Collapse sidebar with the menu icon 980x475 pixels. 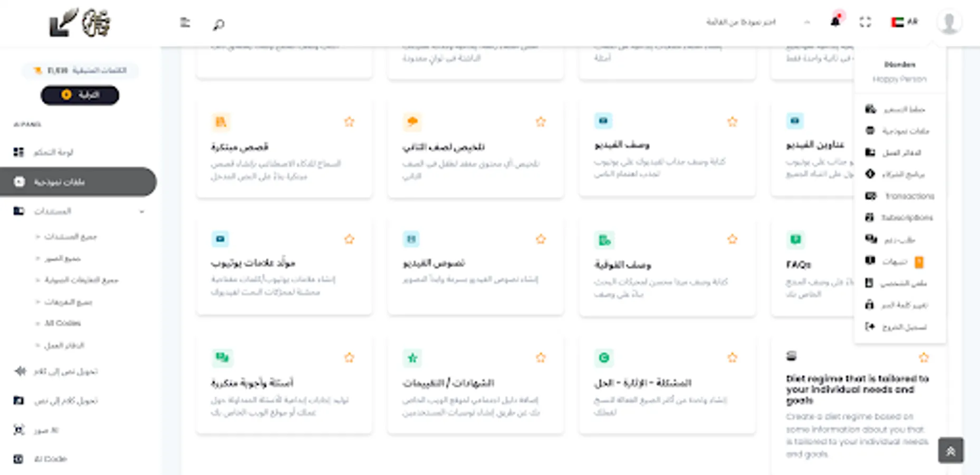click(185, 23)
